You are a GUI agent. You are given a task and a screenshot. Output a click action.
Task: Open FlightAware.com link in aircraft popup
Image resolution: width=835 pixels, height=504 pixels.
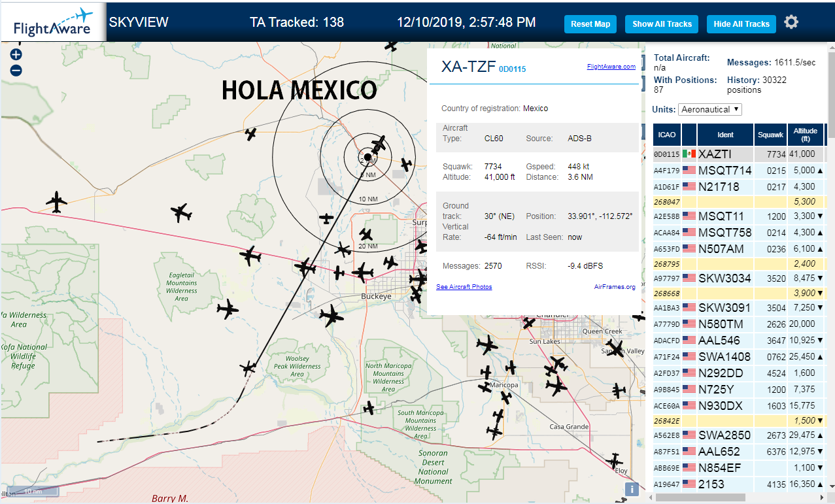tap(611, 67)
